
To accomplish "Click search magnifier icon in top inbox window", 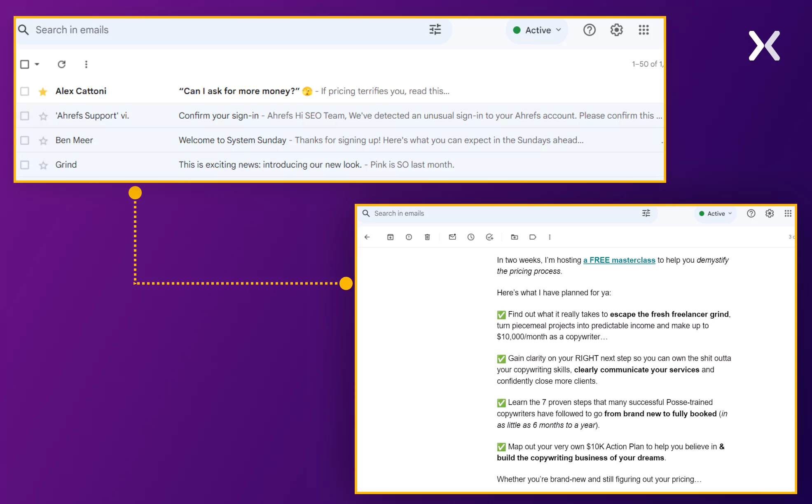I will click(23, 30).
